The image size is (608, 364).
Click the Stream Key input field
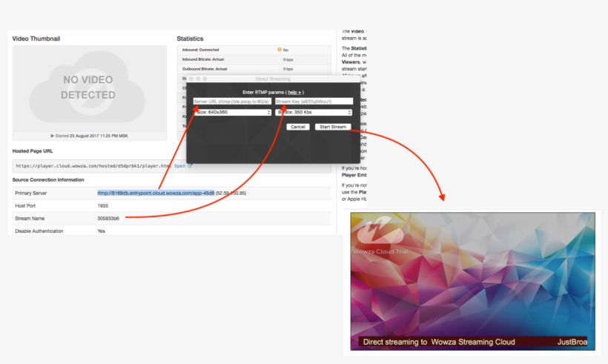point(314,101)
